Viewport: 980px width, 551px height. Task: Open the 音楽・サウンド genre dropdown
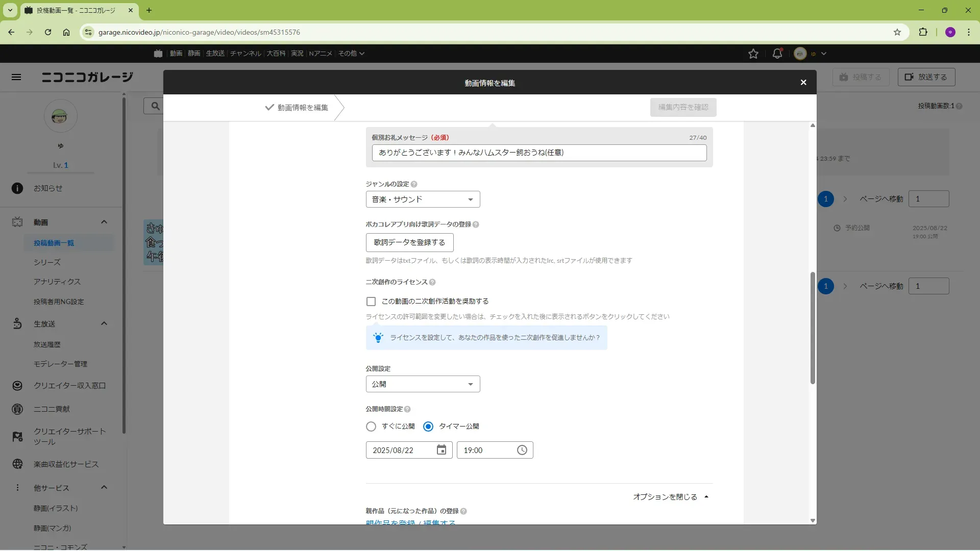423,199
